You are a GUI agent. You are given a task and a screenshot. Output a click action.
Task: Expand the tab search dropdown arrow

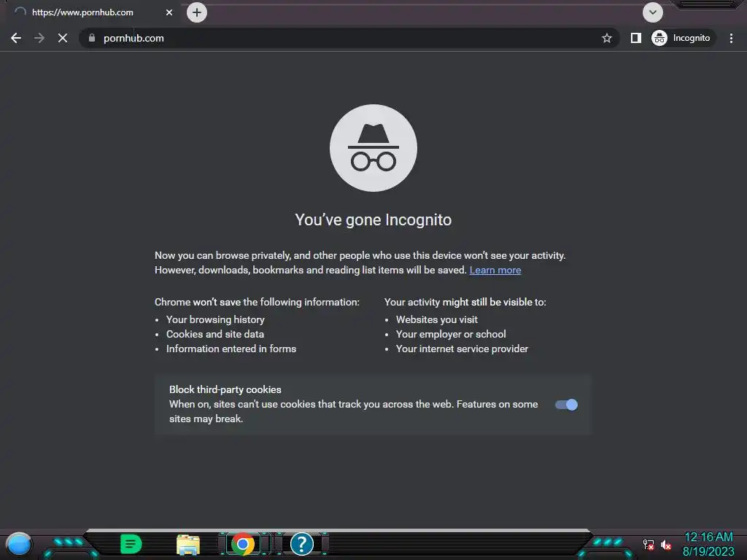(653, 12)
